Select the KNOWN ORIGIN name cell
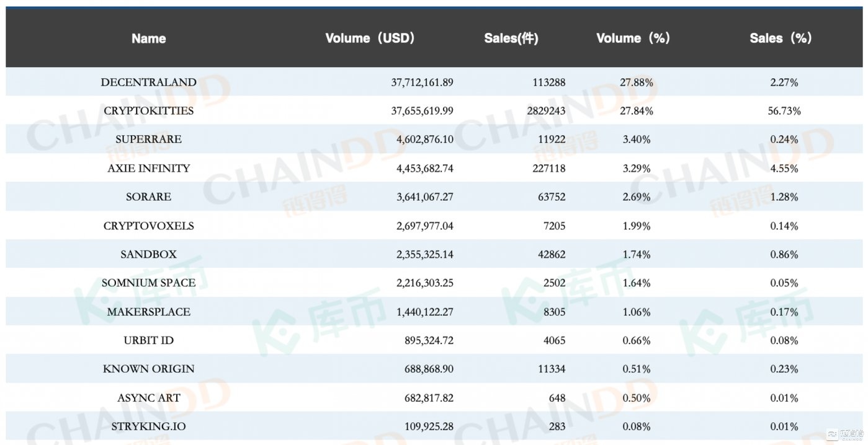This screenshot has width=868, height=445. pos(149,369)
